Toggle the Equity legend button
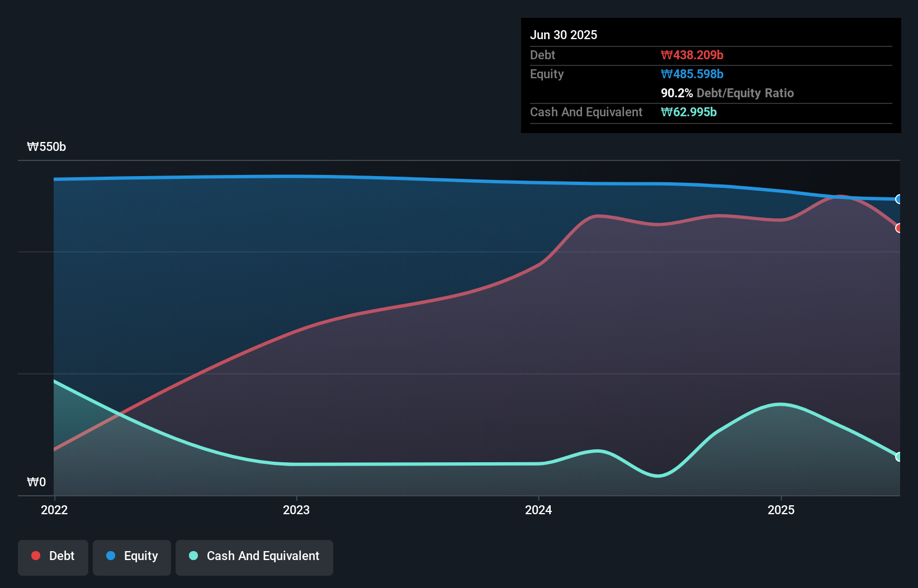The height and width of the screenshot is (588, 918). tap(132, 557)
